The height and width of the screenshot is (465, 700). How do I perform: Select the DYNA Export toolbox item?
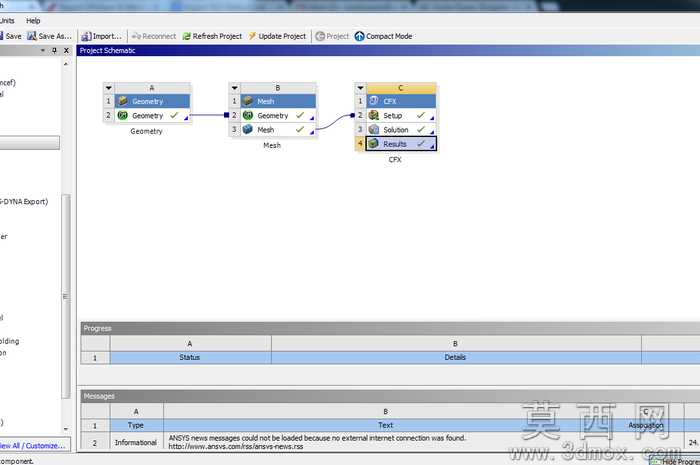[24, 202]
